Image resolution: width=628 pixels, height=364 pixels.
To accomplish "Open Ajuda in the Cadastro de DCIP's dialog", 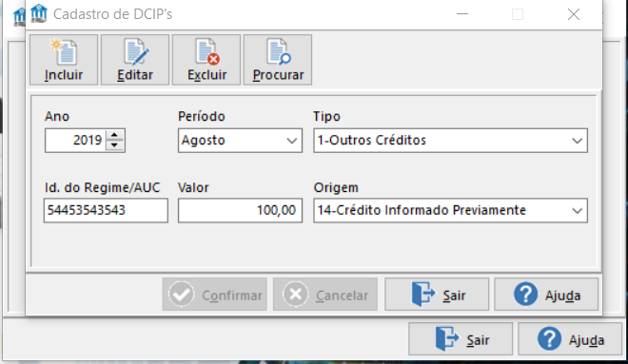I will tap(546, 295).
